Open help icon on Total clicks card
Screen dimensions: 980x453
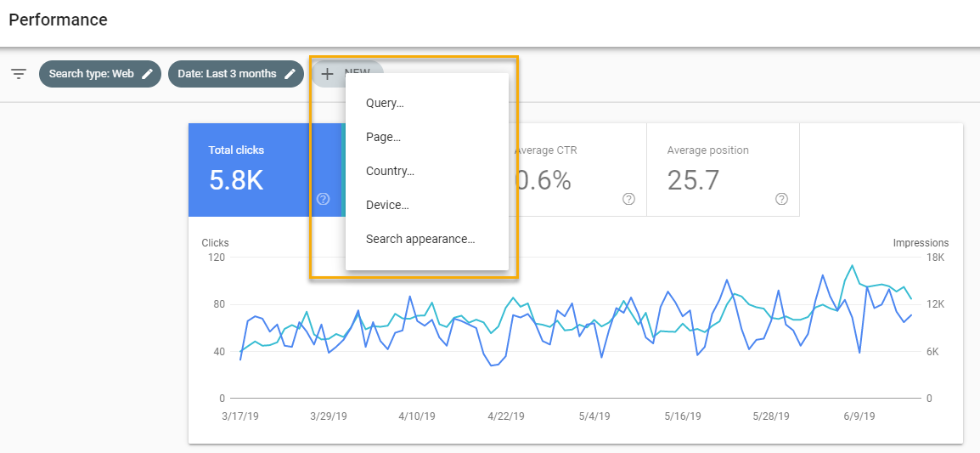(323, 199)
